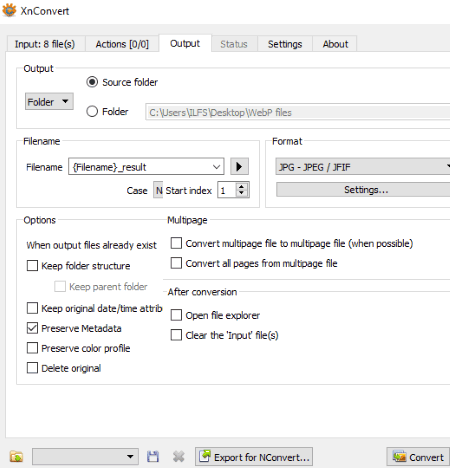Click the save preset floppy icon
The image size is (450, 468).
[153, 456]
